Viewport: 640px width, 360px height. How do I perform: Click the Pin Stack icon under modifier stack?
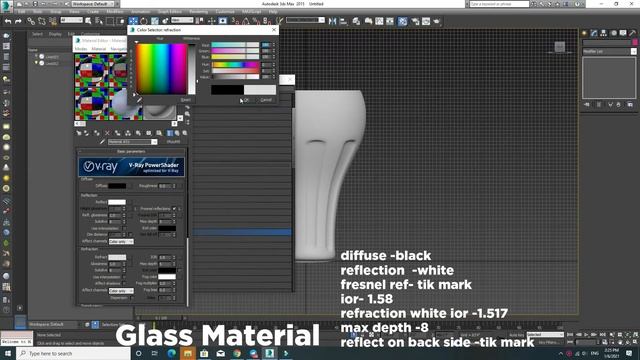587,105
